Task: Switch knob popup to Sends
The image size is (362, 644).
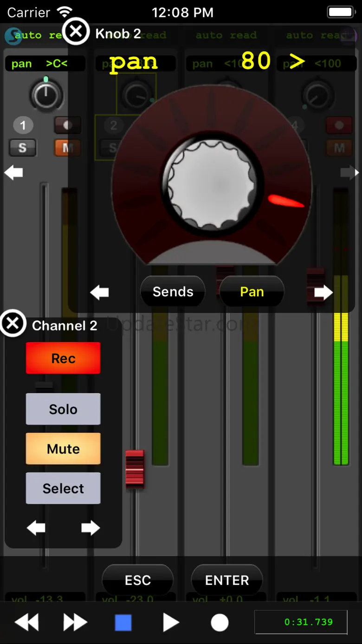Action: [173, 292]
